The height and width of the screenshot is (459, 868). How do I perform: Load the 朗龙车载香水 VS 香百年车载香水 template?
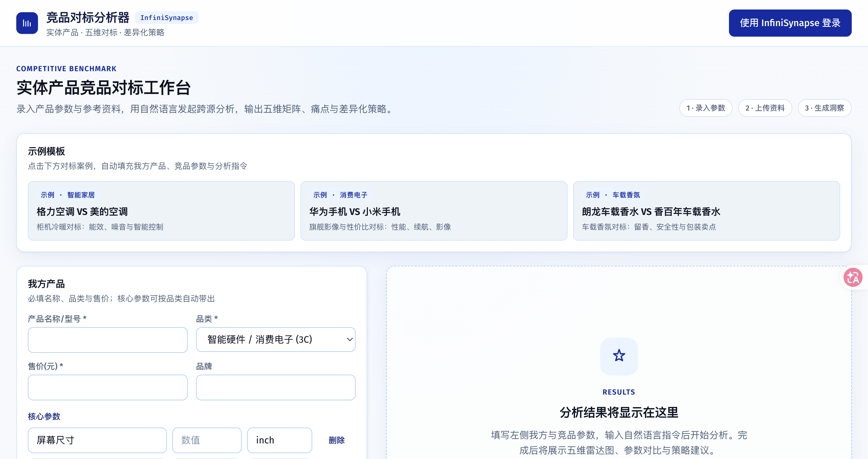tap(707, 211)
